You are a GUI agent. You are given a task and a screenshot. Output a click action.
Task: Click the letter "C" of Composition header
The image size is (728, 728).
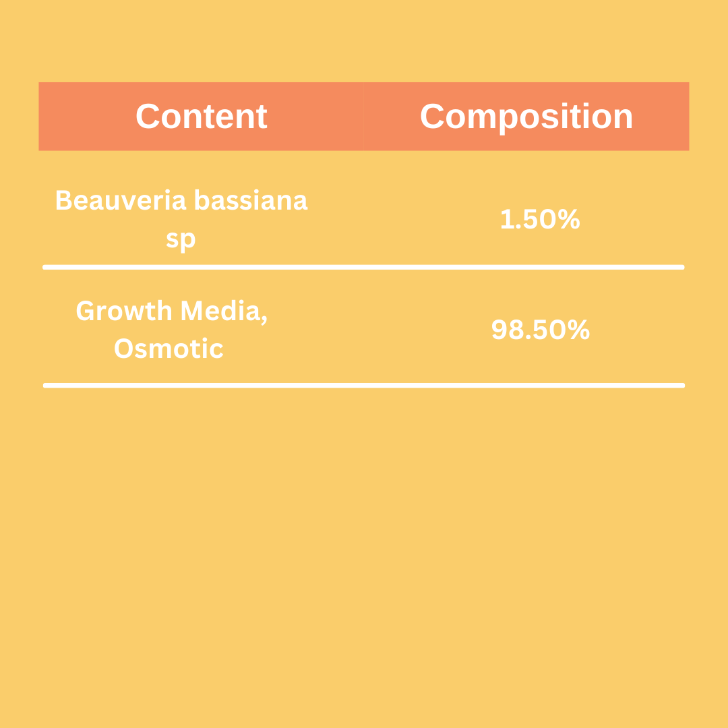click(432, 116)
